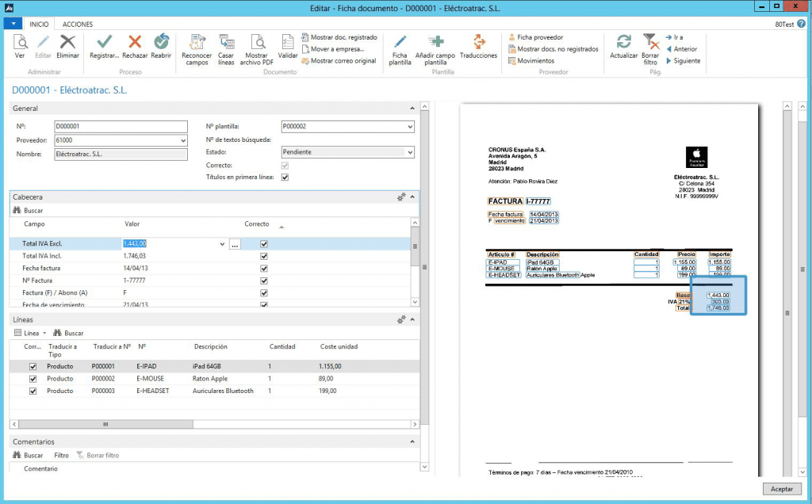Open the Proveedor dropdown
Viewport: 812px width, 504px height.
[183, 141]
